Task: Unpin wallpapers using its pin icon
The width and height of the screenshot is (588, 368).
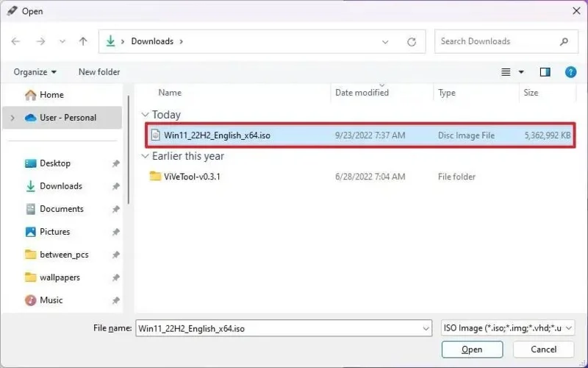Action: tap(115, 278)
